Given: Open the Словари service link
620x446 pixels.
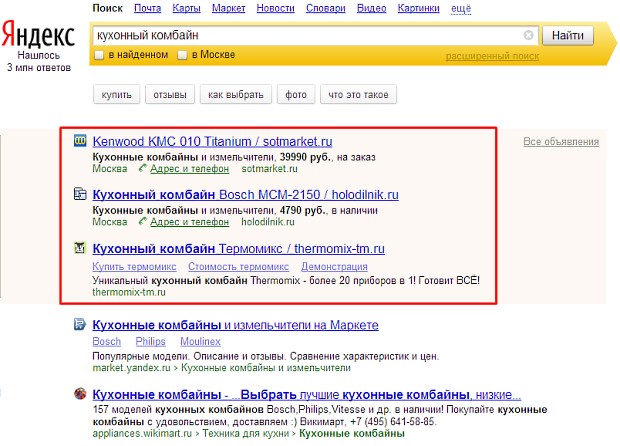Looking at the screenshot, I should [x=325, y=8].
